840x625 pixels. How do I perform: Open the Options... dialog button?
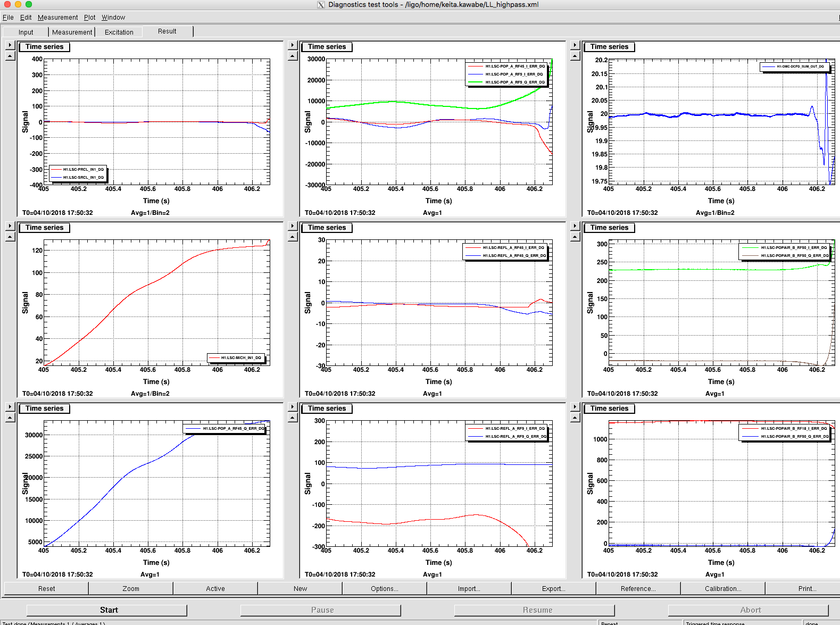(x=385, y=588)
